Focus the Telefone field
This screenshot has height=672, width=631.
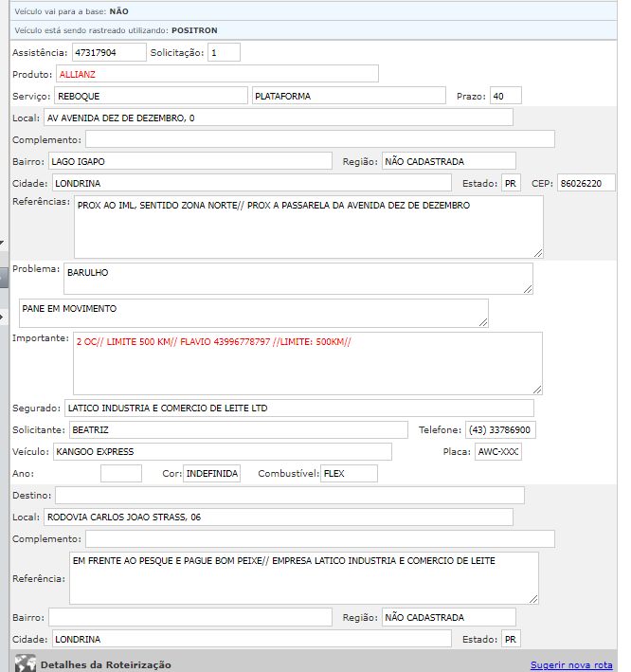tap(500, 430)
